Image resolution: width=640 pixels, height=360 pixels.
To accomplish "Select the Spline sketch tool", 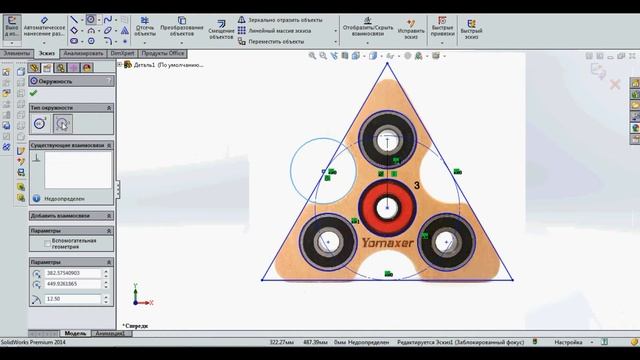I will (x=107, y=20).
